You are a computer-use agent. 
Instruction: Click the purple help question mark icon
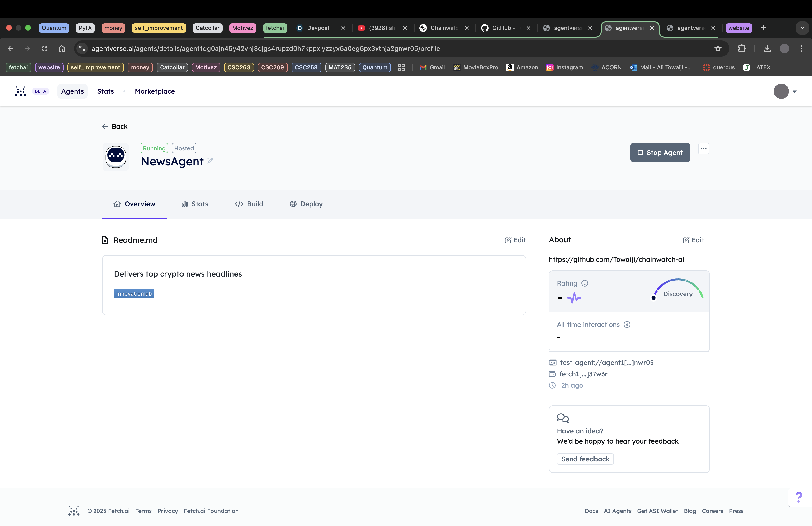(x=798, y=497)
